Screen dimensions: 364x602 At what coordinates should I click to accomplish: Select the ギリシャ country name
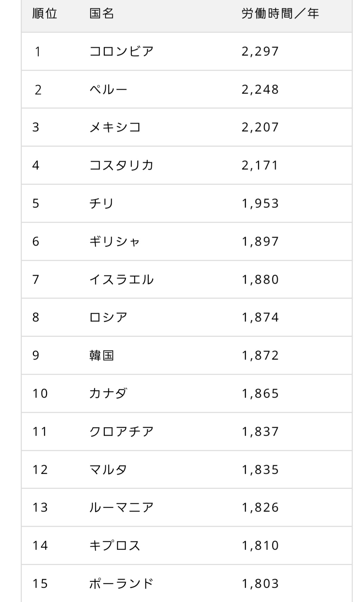tap(115, 241)
